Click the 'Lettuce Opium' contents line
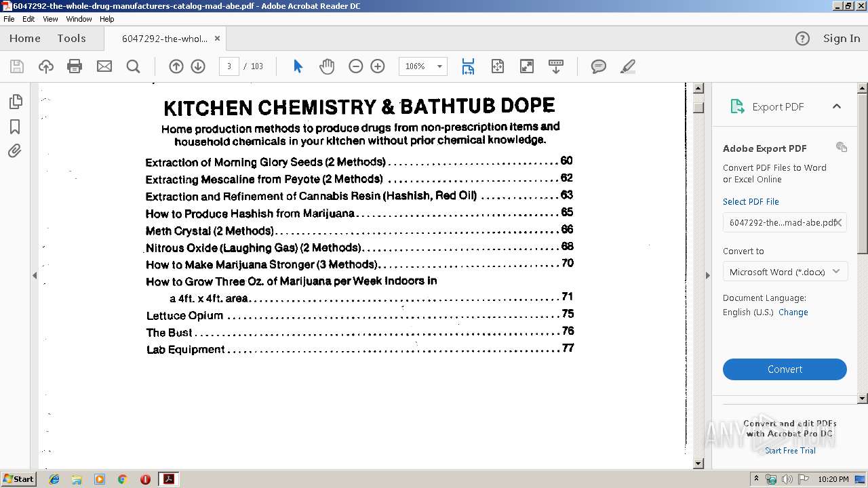 [360, 315]
